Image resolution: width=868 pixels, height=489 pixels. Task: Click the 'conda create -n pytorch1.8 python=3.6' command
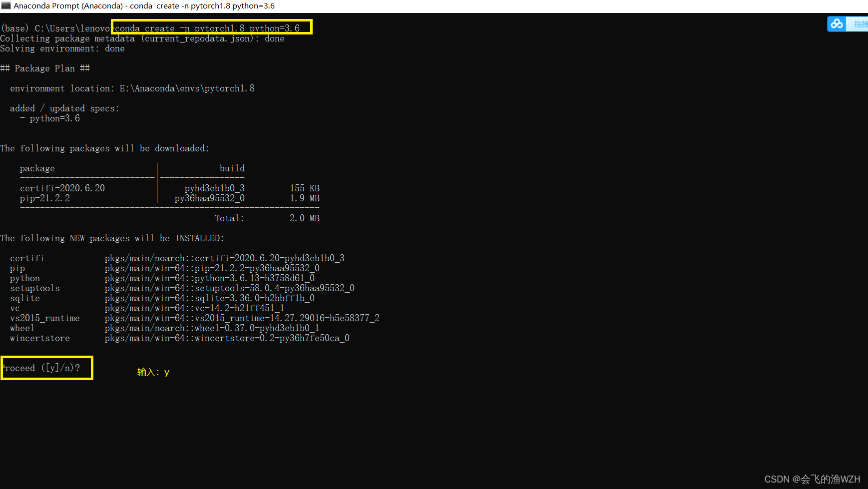(207, 28)
